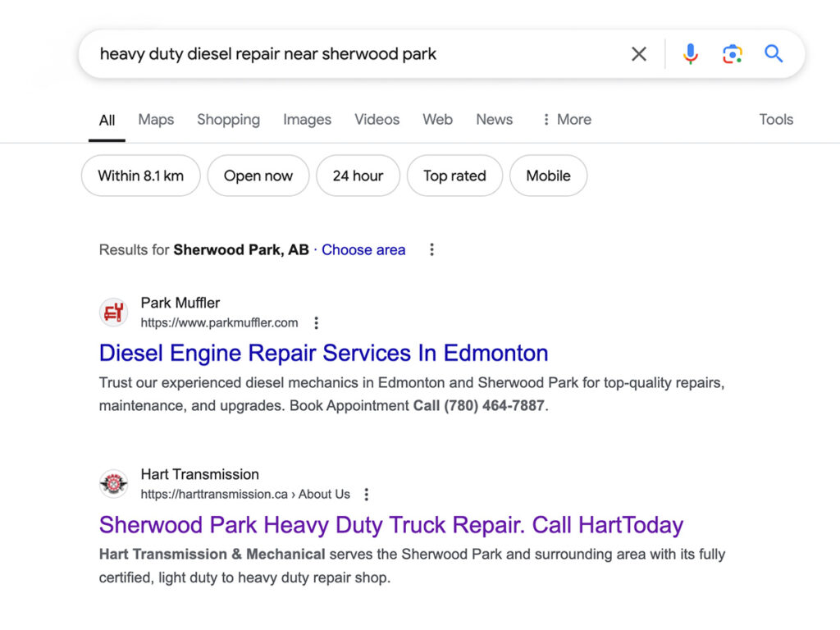
Task: Open the three-dot menu beside Hart Transmission result
Action: [366, 495]
